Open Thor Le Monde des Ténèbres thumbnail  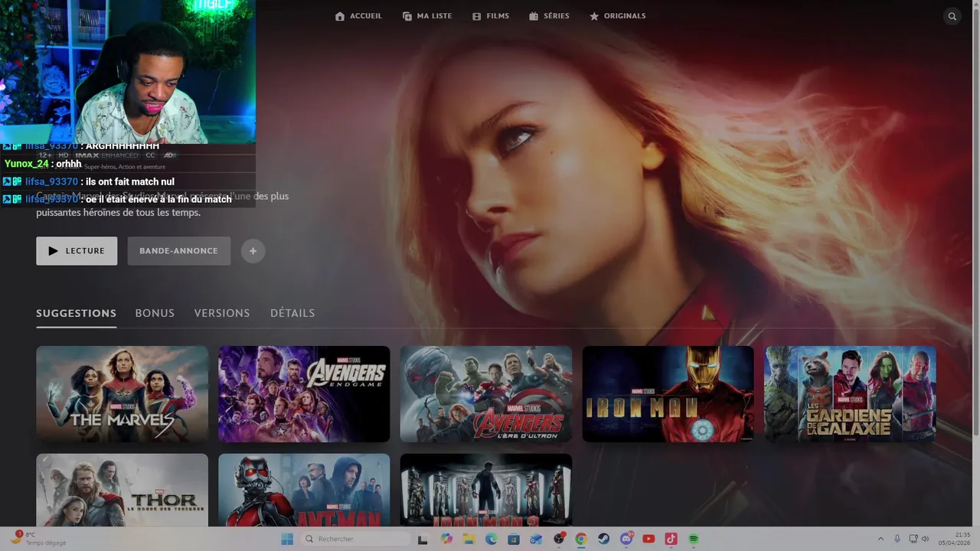(122, 490)
